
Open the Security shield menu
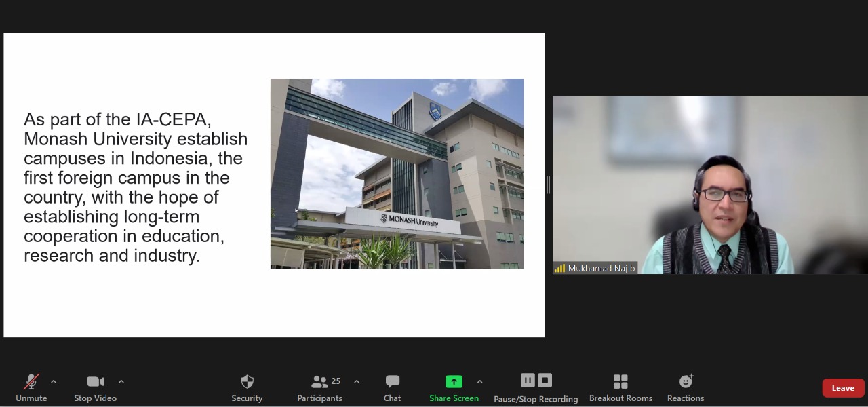pyautogui.click(x=247, y=387)
